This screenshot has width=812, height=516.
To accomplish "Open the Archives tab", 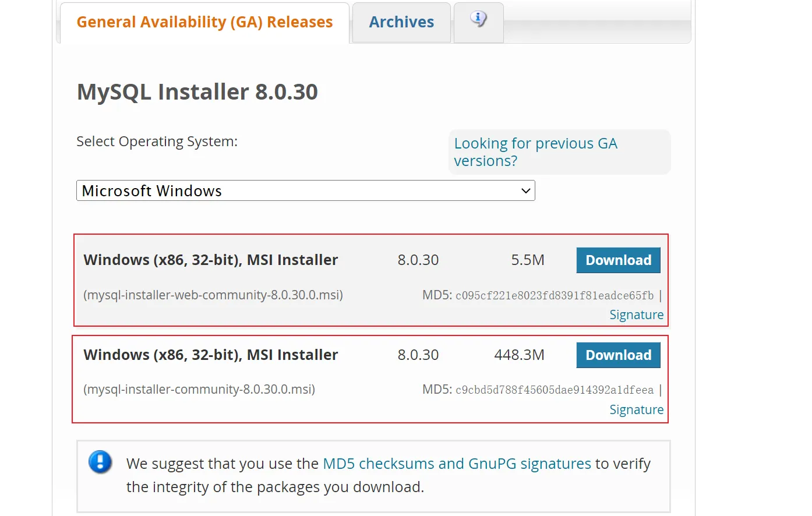I will tap(401, 22).
